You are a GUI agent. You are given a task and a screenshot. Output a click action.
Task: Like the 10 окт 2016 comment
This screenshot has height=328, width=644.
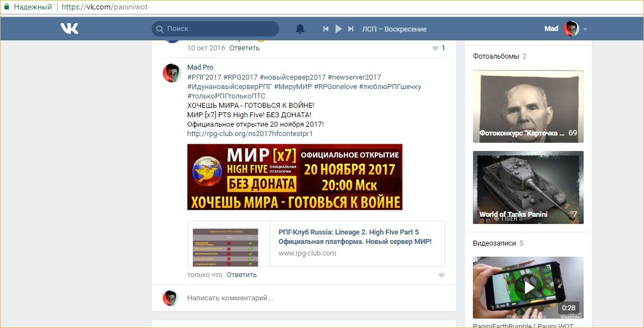435,48
